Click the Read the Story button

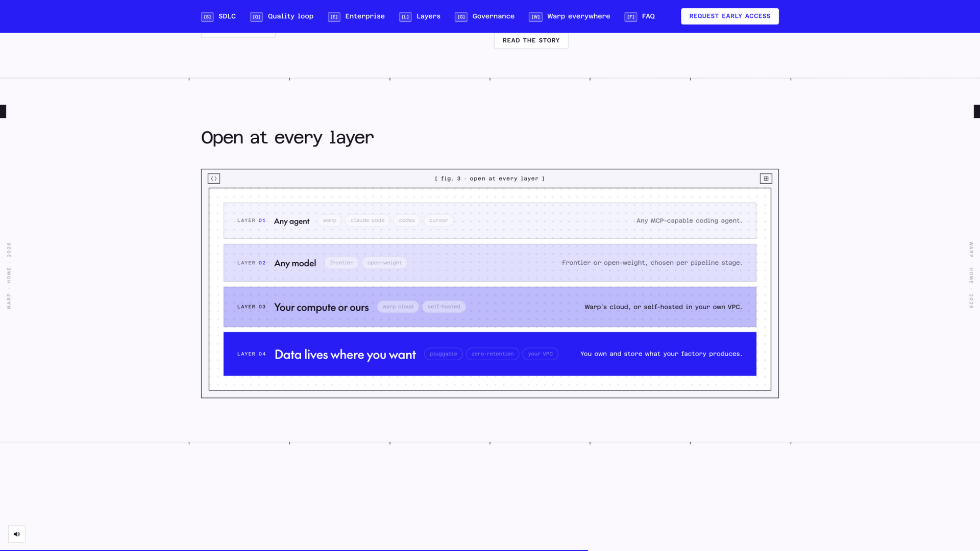531,40
